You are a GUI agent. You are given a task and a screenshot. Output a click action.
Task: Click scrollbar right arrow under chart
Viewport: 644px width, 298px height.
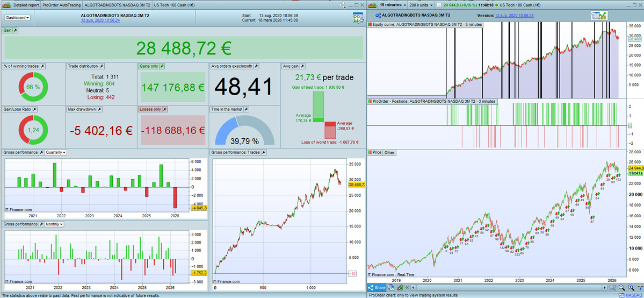[x=605, y=288]
